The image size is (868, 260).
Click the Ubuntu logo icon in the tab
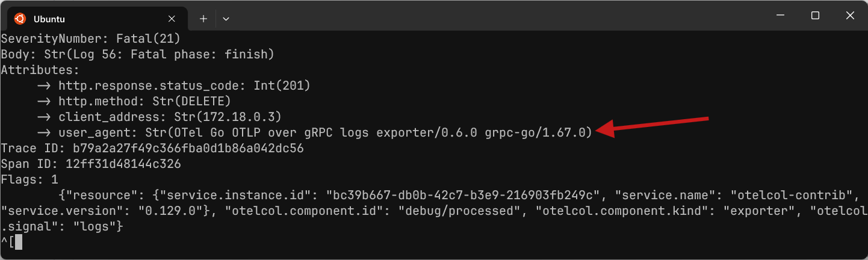tap(20, 19)
